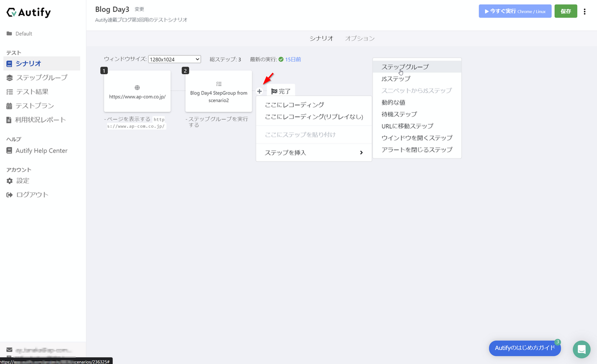
Task: Select JSステップ in submenu
Action: (417, 79)
